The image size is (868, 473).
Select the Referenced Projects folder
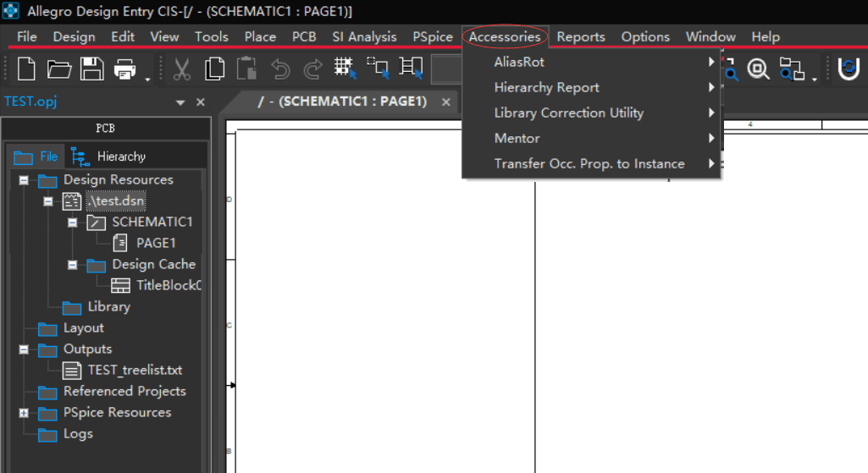[124, 391]
